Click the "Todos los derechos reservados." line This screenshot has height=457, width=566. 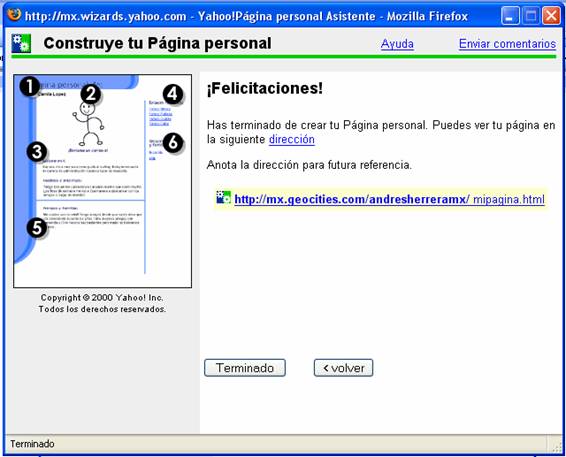pos(102,309)
